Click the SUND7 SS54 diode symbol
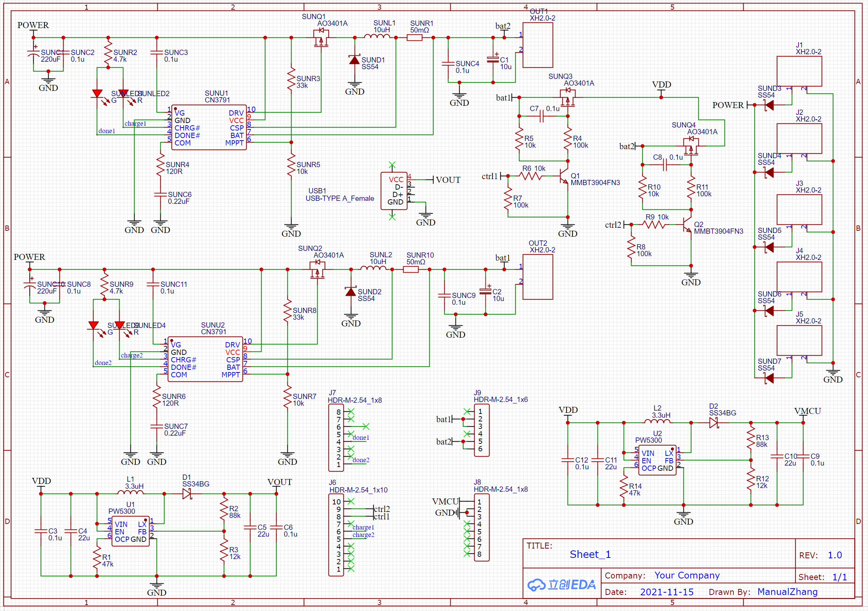 (769, 378)
